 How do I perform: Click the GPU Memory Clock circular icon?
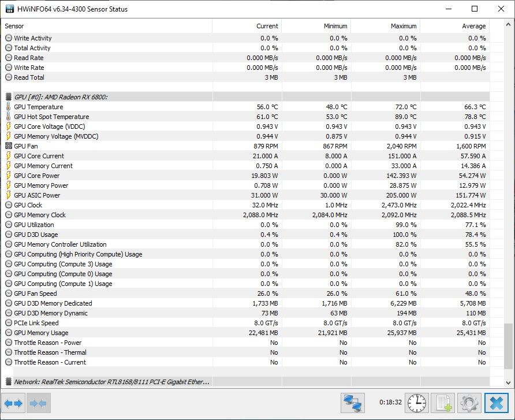point(9,215)
